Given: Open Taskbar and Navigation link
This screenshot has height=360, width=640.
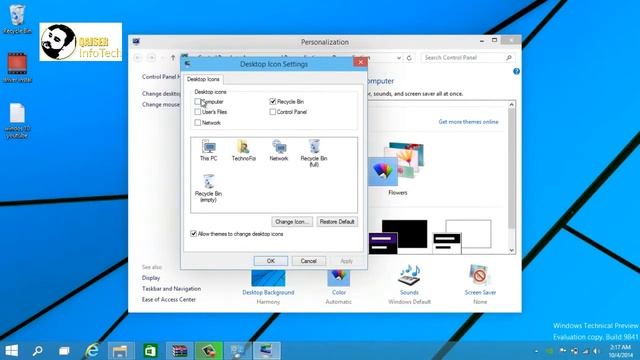Looking at the screenshot, I should coord(171,289).
